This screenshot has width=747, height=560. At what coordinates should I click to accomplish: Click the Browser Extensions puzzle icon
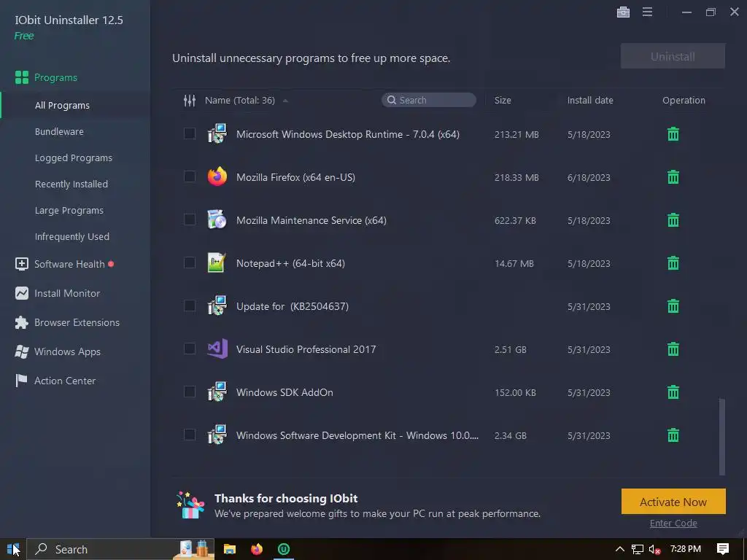pos(21,322)
